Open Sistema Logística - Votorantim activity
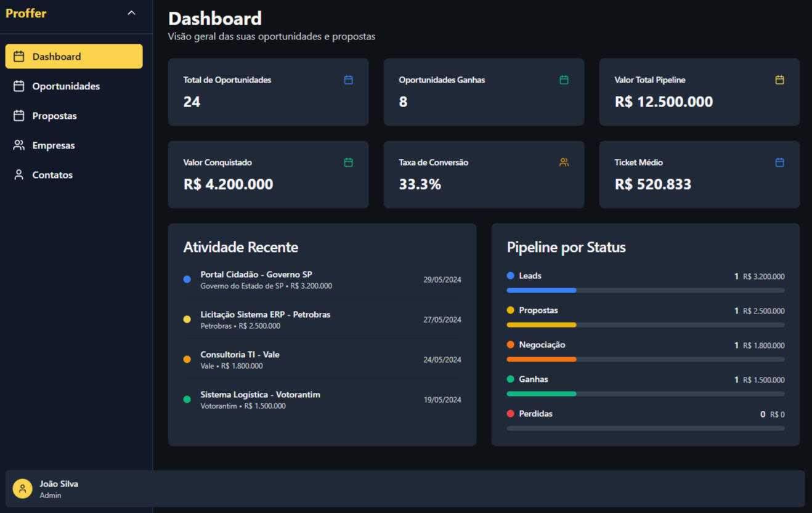Screen dimensions: 812x513 tap(260, 395)
